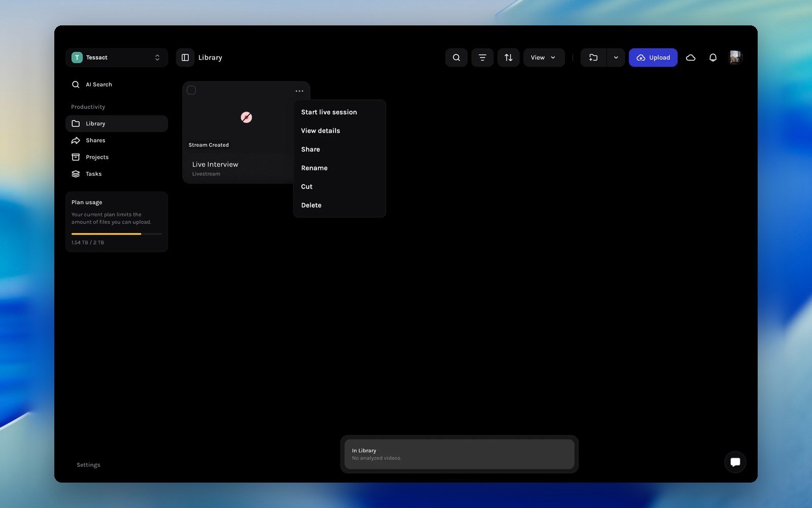Click the In Library analyzed videos bar

pyautogui.click(x=459, y=454)
